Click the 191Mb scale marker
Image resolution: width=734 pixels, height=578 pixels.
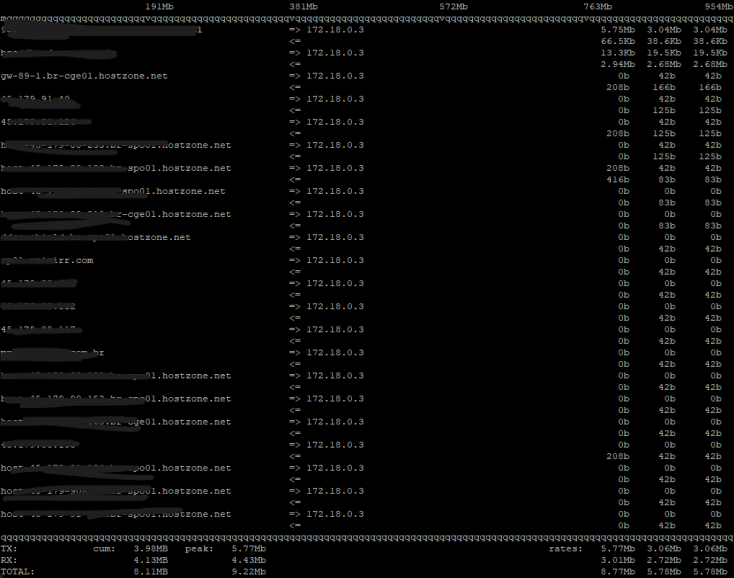[x=159, y=7]
